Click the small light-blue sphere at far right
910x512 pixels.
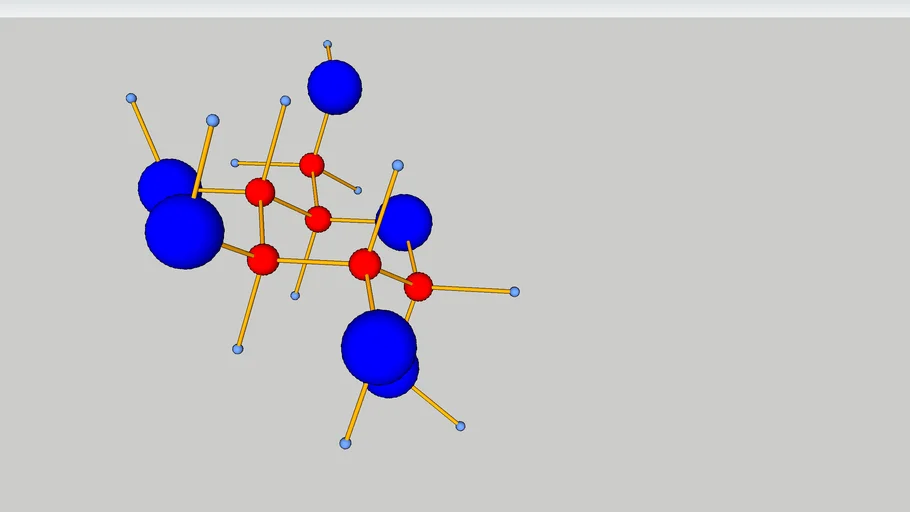click(x=514, y=292)
